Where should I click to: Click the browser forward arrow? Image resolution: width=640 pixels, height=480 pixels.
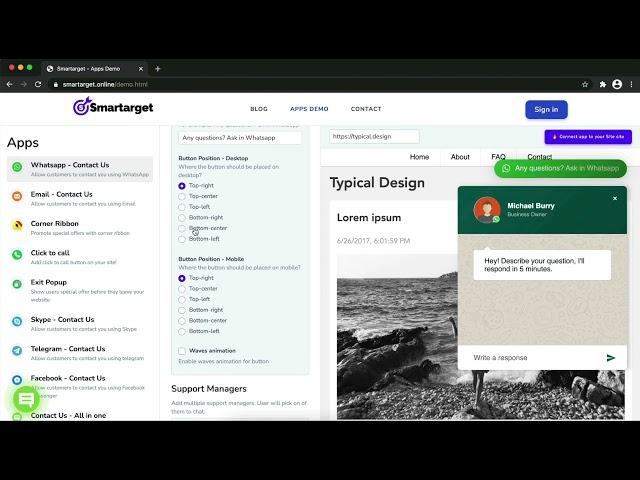23,84
